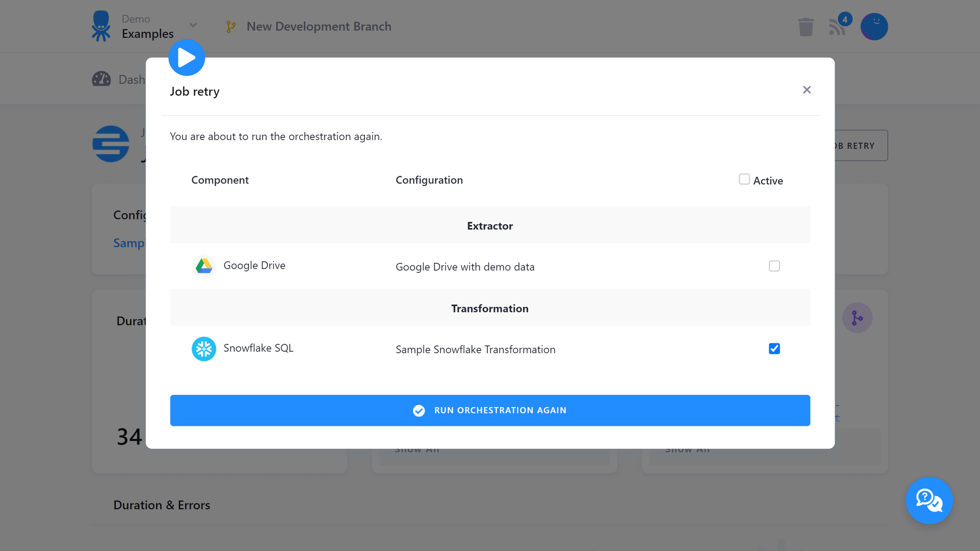
Task: Open the support chat bubble
Action: pos(929,501)
